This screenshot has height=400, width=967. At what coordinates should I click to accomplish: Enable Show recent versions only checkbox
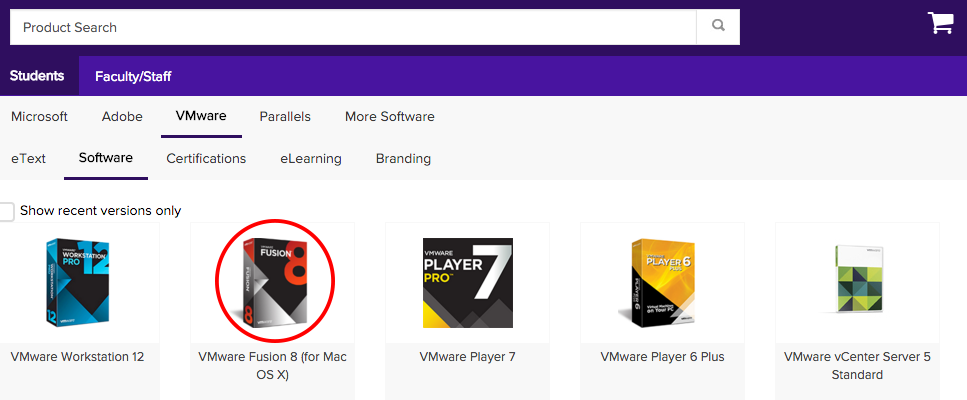(8, 211)
